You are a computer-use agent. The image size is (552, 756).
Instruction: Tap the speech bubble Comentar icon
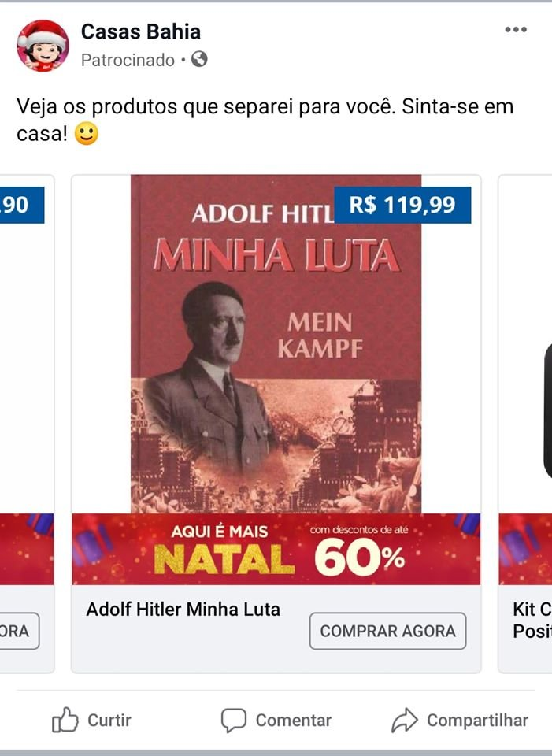pos(233,721)
